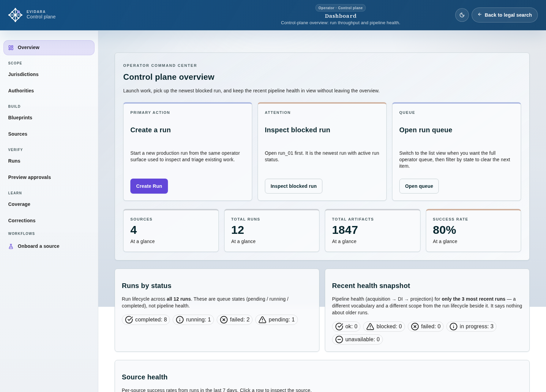The height and width of the screenshot is (392, 546).
Task: Click the 'pending: 1' text
Action: pyautogui.click(x=282, y=320)
